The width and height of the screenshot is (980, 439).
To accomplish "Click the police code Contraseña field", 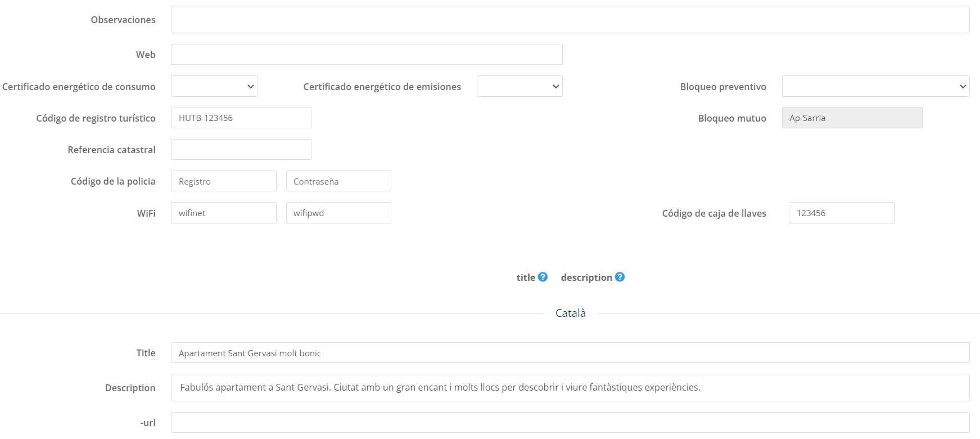I will (x=338, y=181).
